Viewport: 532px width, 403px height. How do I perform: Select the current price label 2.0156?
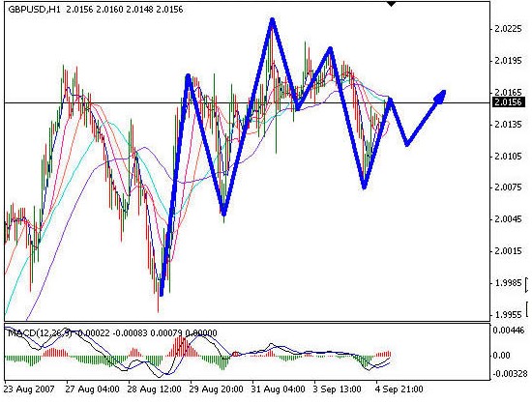tap(508, 102)
